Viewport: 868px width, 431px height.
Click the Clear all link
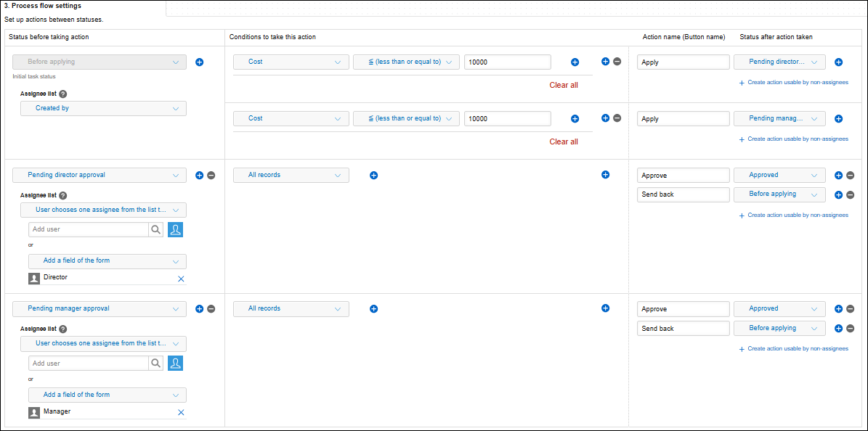pos(564,85)
